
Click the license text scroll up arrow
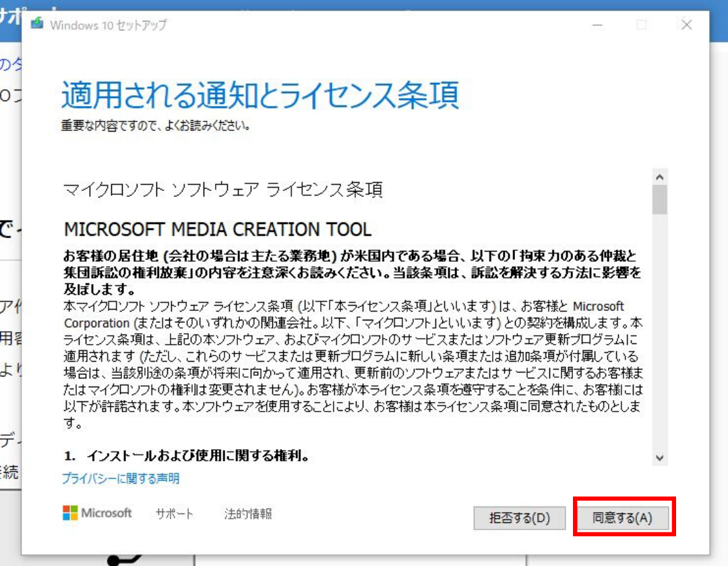(x=659, y=177)
